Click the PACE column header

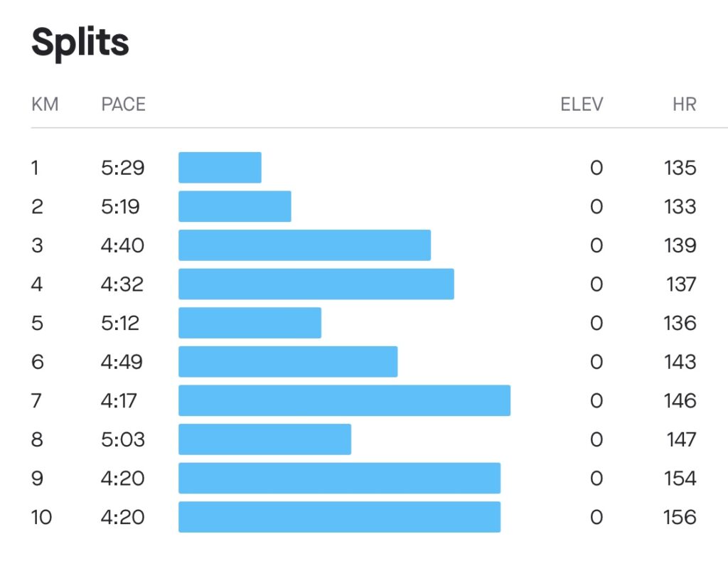(123, 105)
